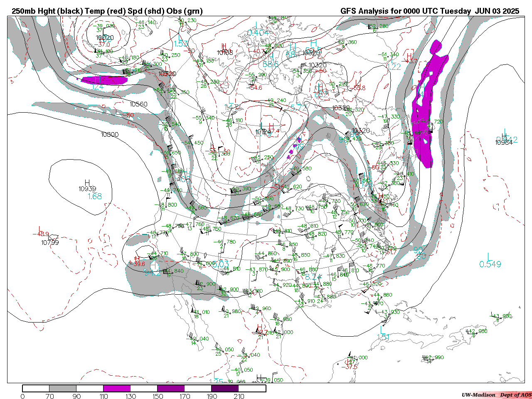Select the purple 150–170 legend segment
The width and height of the screenshot is (532, 399).
pos(171,389)
